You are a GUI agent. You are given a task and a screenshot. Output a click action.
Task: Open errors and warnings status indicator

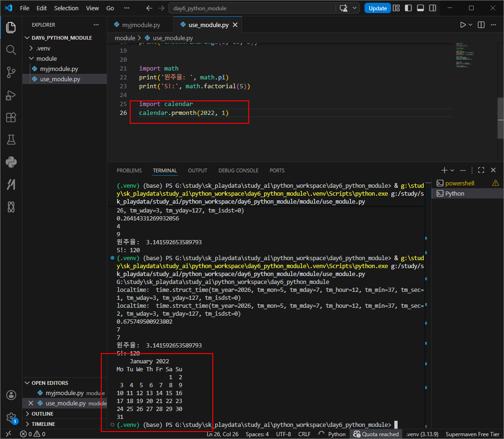pyautogui.click(x=33, y=434)
